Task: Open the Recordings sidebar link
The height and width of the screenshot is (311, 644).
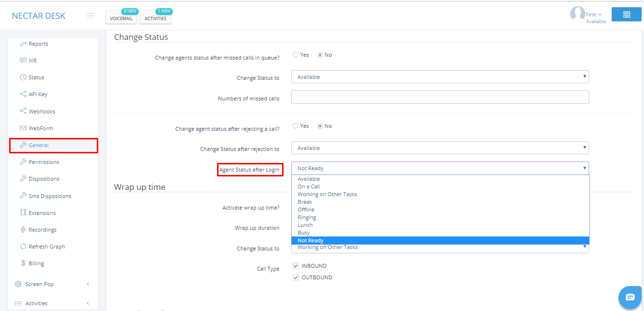Action: coord(42,230)
